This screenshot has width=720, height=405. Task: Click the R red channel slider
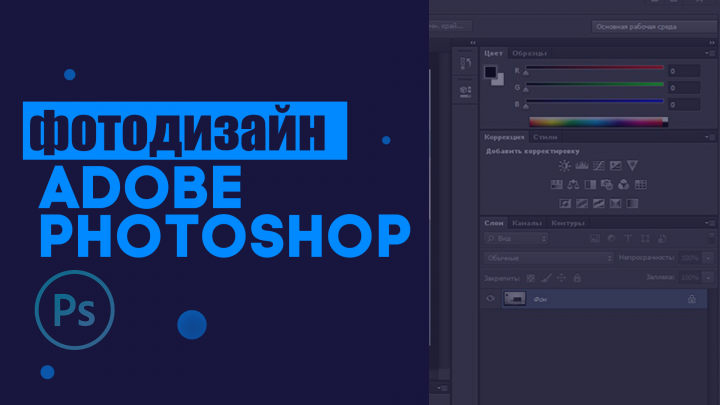click(x=595, y=68)
